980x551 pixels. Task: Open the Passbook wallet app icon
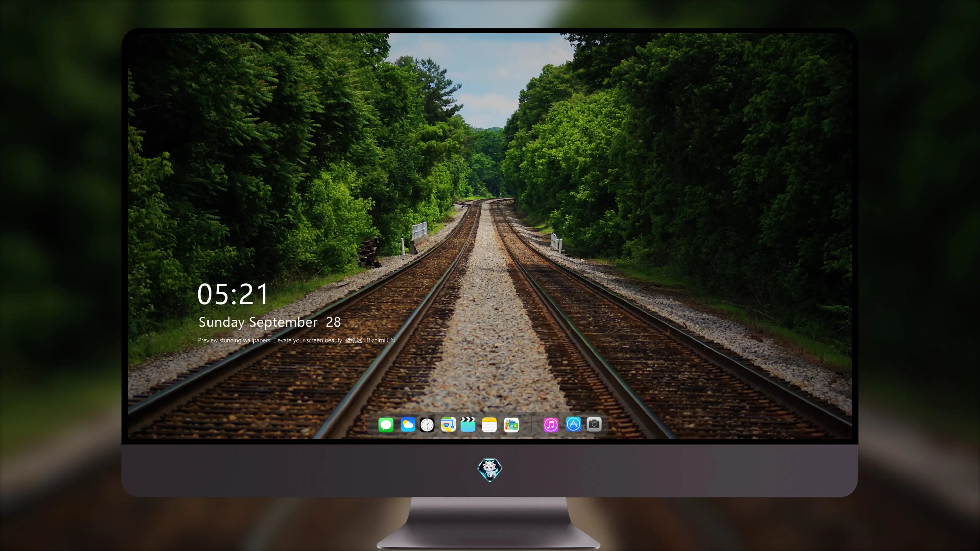(511, 425)
